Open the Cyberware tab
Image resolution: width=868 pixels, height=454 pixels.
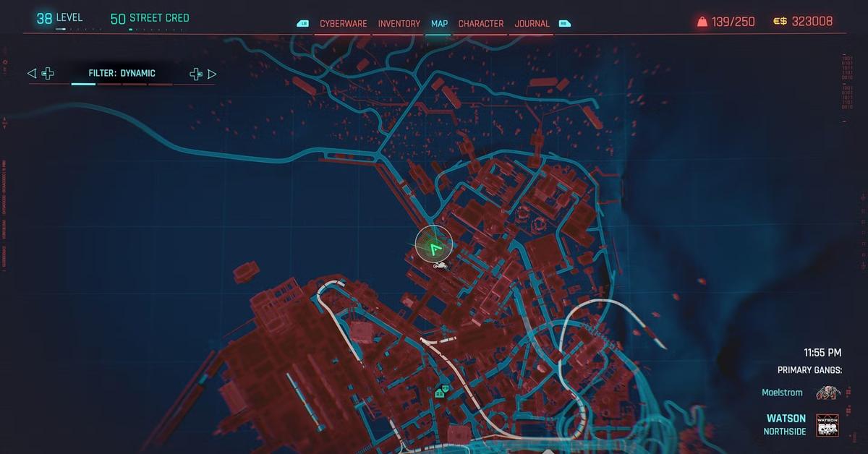coord(344,23)
